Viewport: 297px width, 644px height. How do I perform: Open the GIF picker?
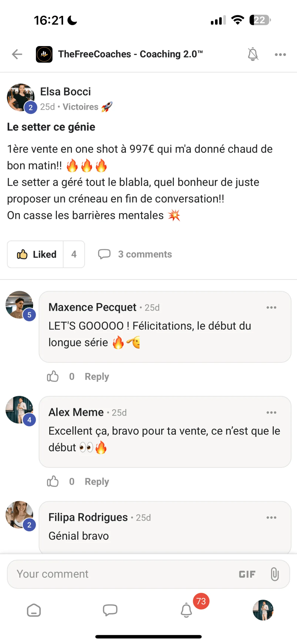[247, 574]
